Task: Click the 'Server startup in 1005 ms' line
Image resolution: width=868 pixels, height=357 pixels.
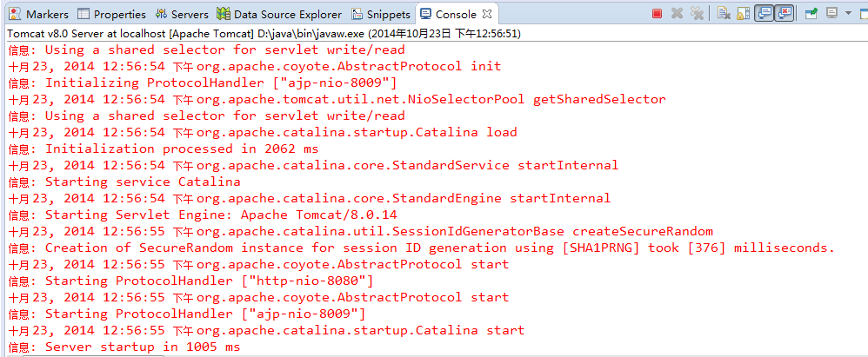Action: [124, 347]
